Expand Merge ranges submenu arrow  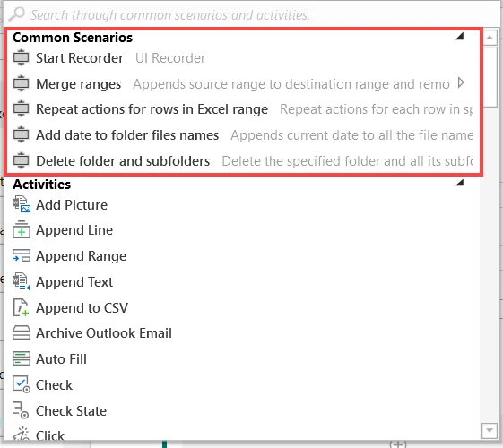click(461, 83)
